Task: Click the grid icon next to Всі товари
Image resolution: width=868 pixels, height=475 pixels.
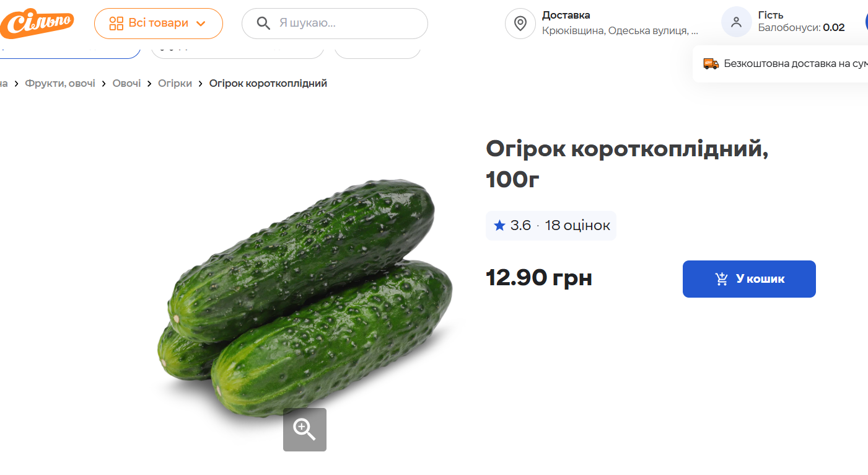Action: tap(115, 23)
